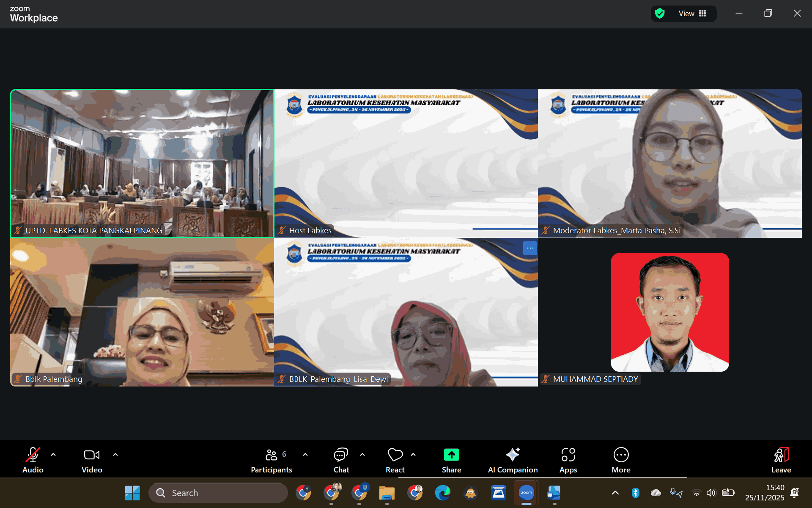Click the Windows taskbar Search box
This screenshot has width=812, height=508.
[218, 493]
